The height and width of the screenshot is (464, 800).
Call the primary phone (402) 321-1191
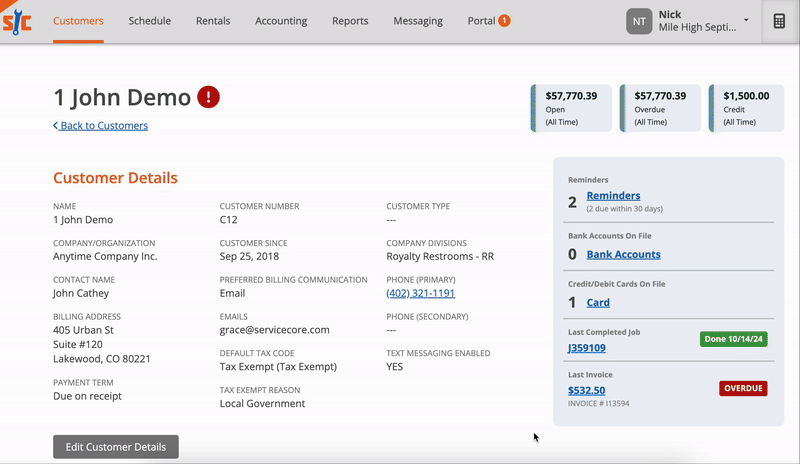tap(420, 293)
